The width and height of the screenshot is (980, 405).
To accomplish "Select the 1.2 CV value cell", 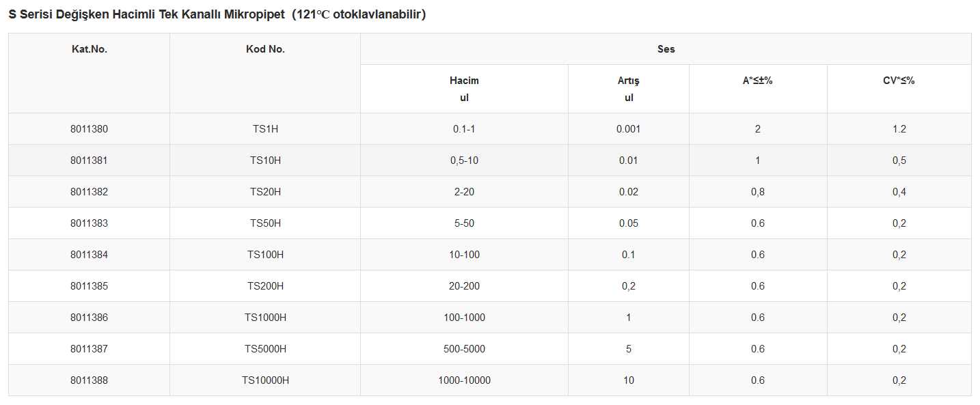I will 899,129.
